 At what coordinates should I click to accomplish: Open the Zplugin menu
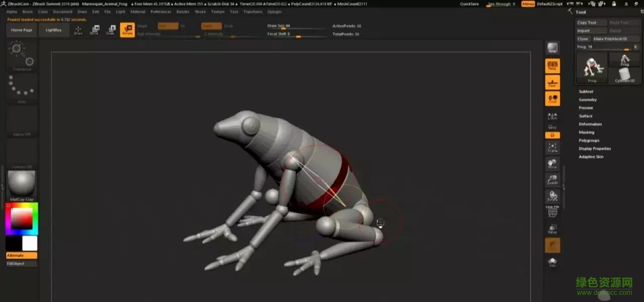(274, 12)
